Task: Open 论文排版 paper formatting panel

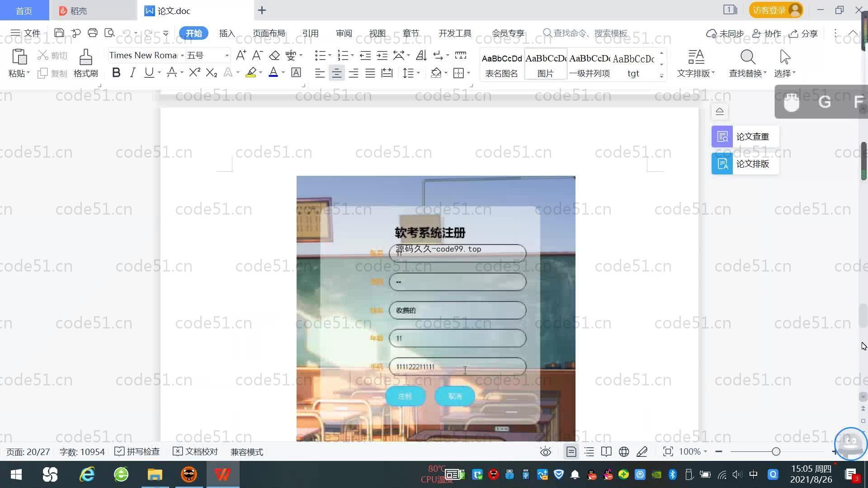Action: [745, 164]
